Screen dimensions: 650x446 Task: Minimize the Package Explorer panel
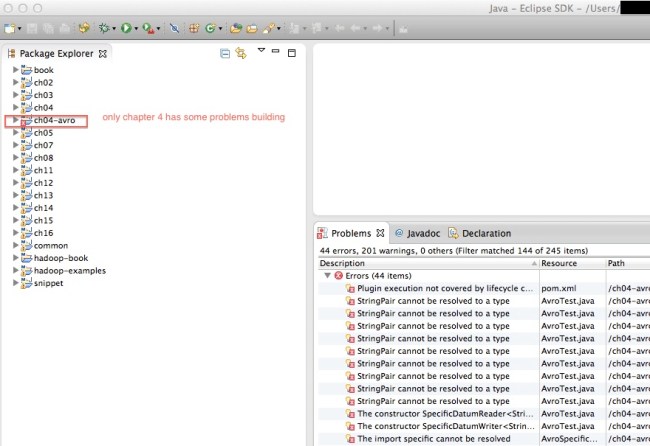[x=277, y=50]
